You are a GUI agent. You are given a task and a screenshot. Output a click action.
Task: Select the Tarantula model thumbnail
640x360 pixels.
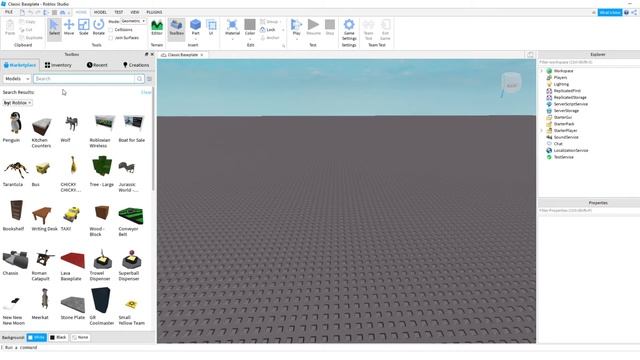pyautogui.click(x=15, y=169)
